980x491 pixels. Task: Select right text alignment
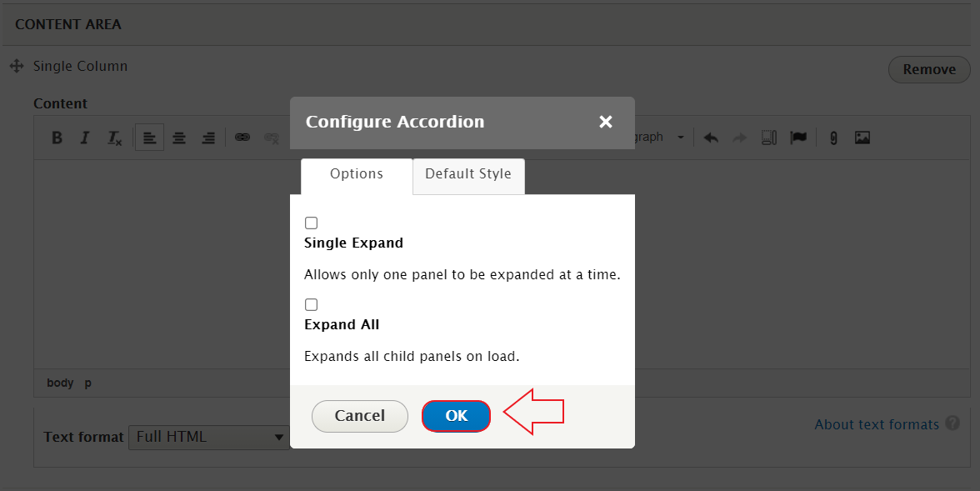point(207,137)
